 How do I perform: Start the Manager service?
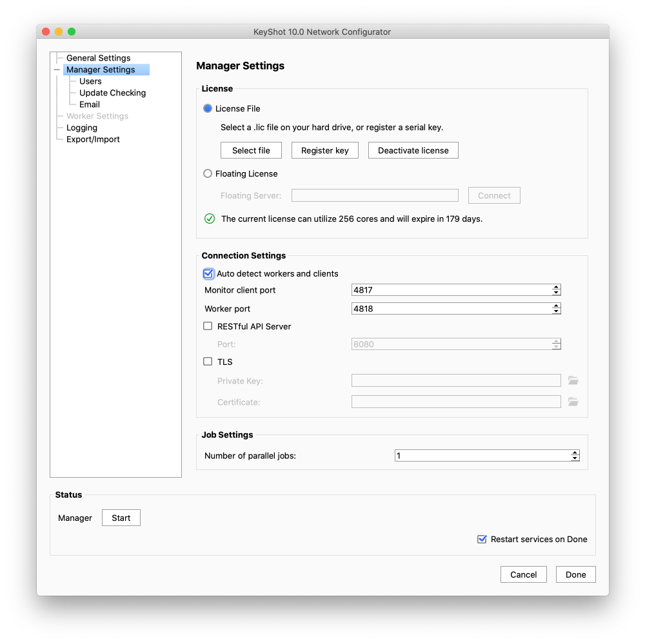(121, 518)
